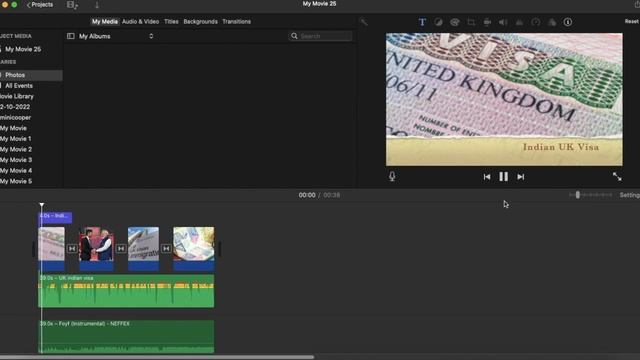Select the minicooper event
The width and height of the screenshot is (640, 360).
click(x=16, y=118)
